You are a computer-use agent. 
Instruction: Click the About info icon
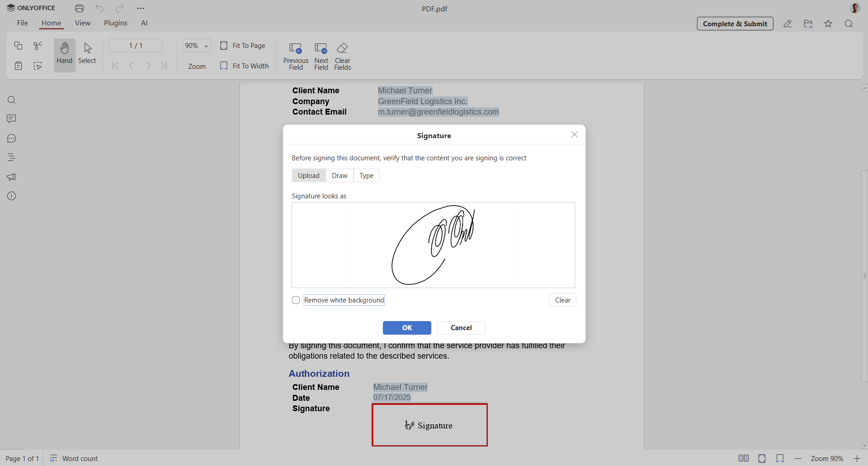(x=11, y=196)
